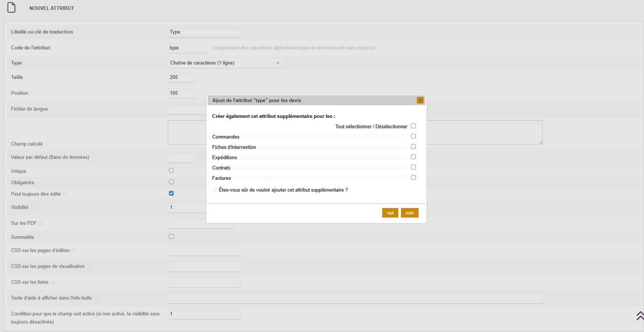Viewport: 644px width, 332px height.
Task: Click info icon beside Visibilité label
Action: (x=33, y=207)
